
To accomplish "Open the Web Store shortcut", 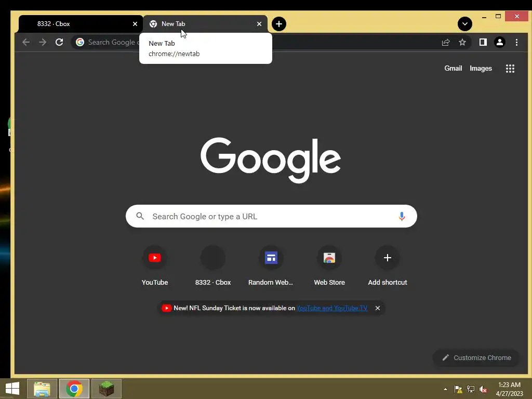I will point(329,266).
